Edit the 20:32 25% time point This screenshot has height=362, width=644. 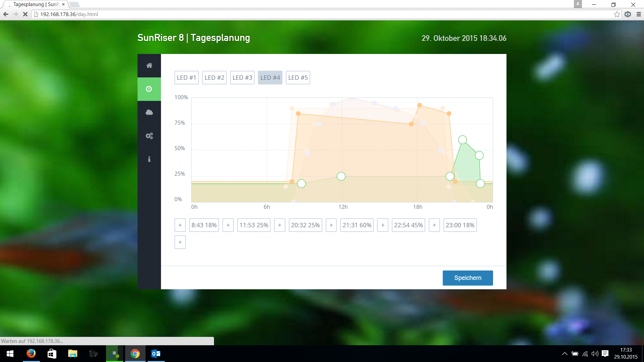pos(306,225)
